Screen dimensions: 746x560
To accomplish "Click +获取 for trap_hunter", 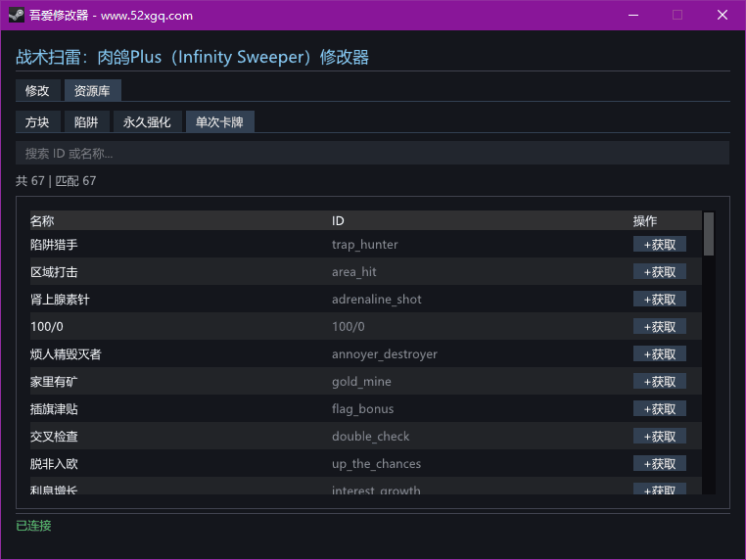I will pos(660,245).
